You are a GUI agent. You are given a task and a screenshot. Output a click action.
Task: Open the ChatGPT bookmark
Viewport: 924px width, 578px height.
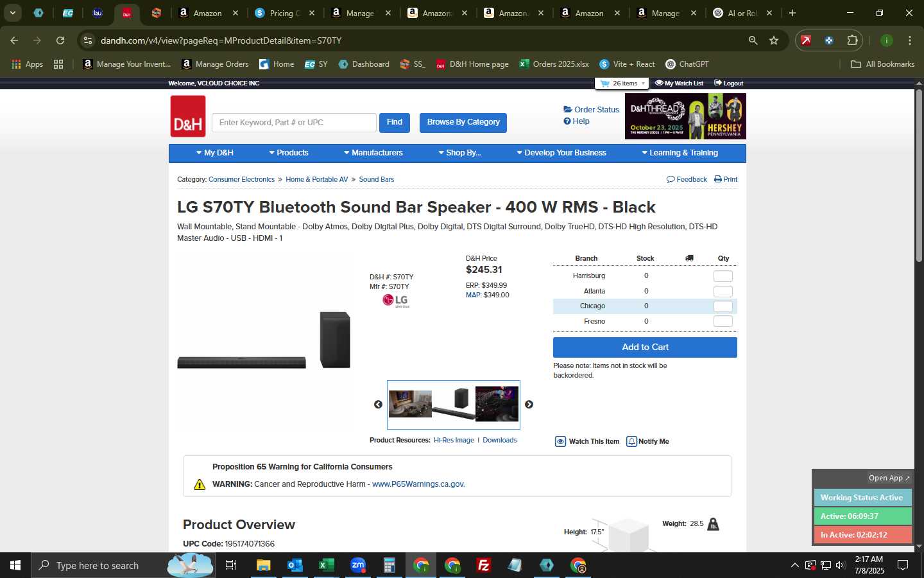click(x=687, y=64)
